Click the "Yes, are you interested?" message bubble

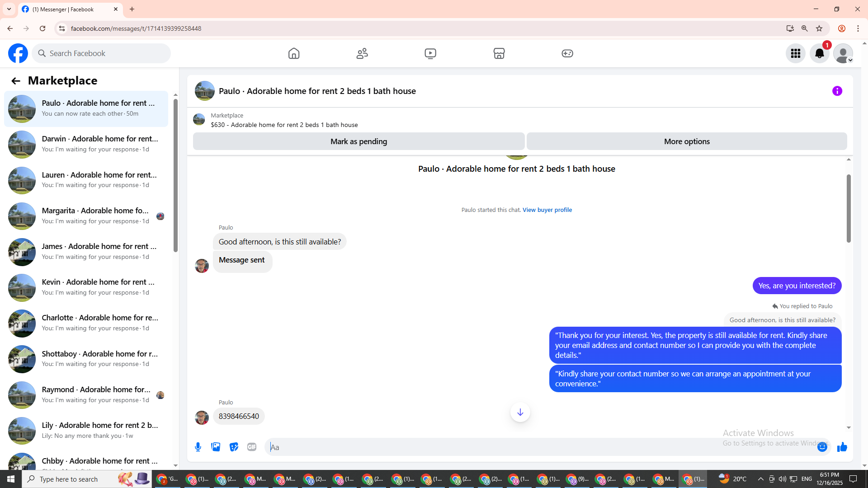797,286
